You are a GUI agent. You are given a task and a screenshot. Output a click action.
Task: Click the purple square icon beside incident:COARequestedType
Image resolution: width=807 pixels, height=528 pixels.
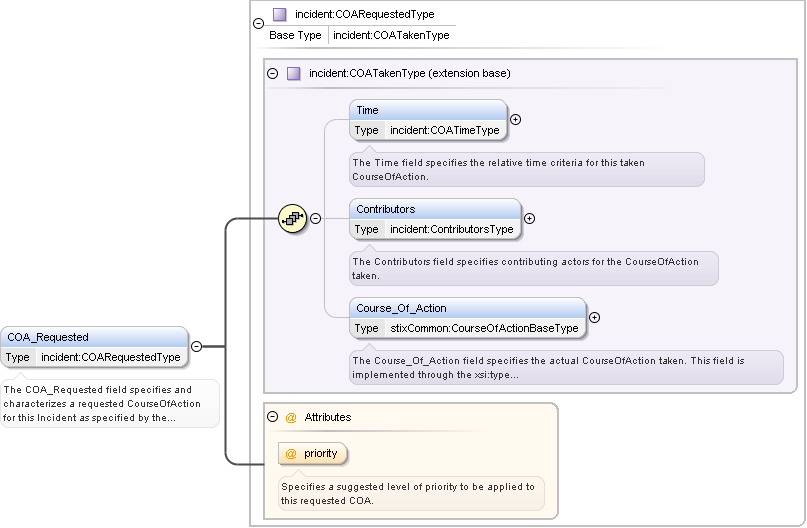[x=280, y=15]
